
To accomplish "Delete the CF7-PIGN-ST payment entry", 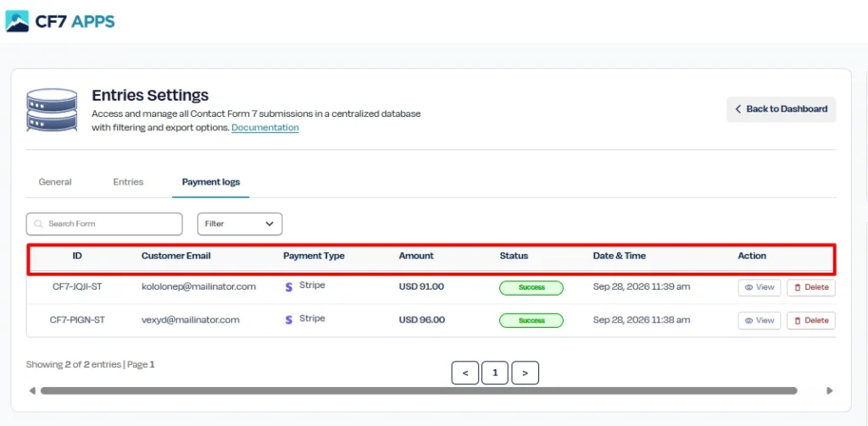I will click(811, 320).
